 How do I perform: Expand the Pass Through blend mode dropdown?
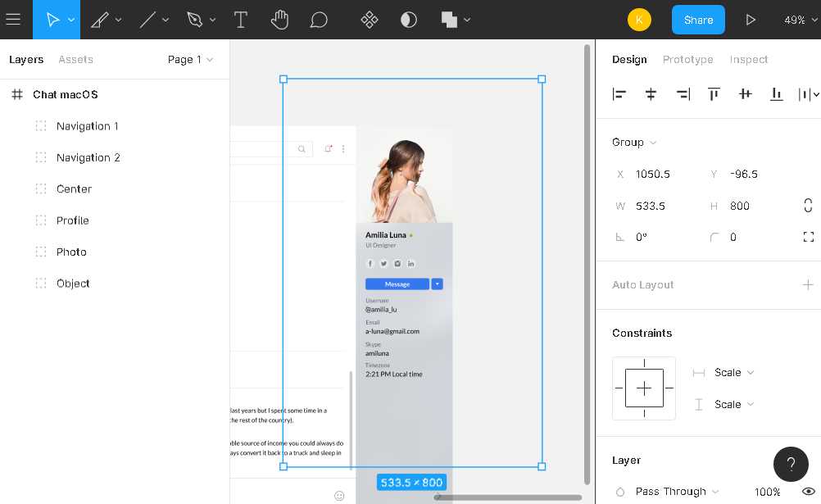point(678,492)
